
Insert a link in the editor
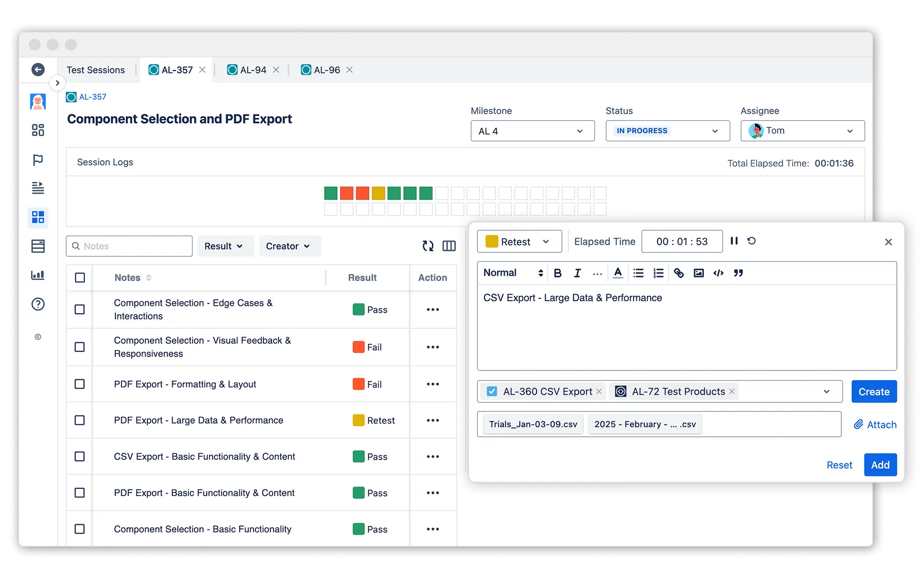pos(679,273)
